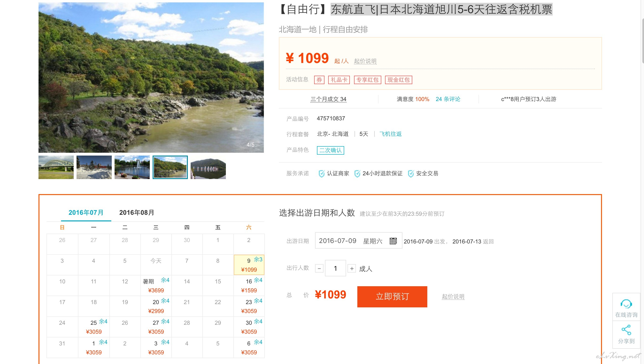The height and width of the screenshot is (364, 644).
Task: Click the highlighted product title text
Action: tap(441, 9)
